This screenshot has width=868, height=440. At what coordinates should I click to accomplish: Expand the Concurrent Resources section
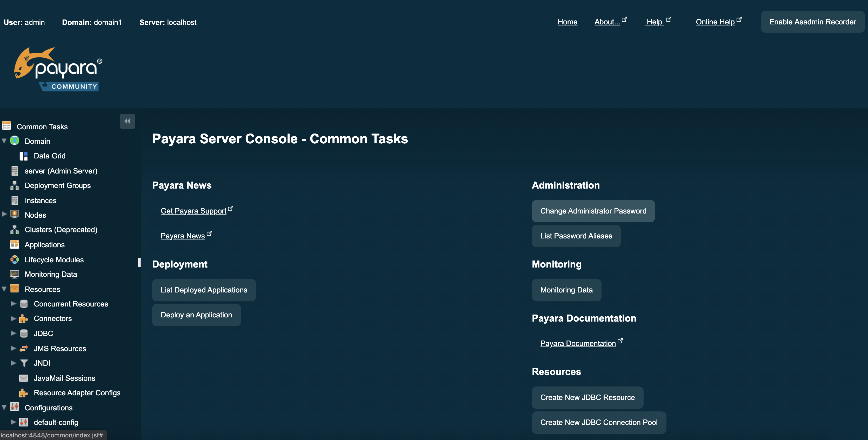click(13, 303)
